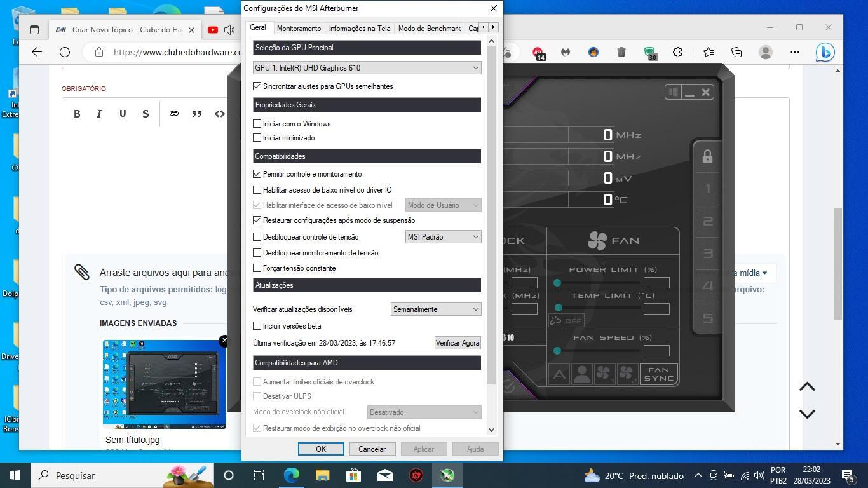The height and width of the screenshot is (488, 868).
Task: Click the trash can extension icon in Edge
Action: coord(621,52)
